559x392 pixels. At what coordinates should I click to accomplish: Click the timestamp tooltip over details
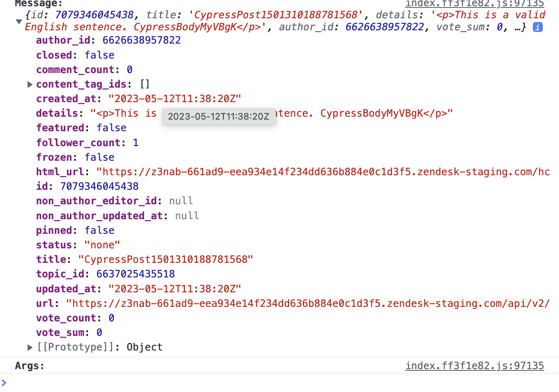(219, 117)
